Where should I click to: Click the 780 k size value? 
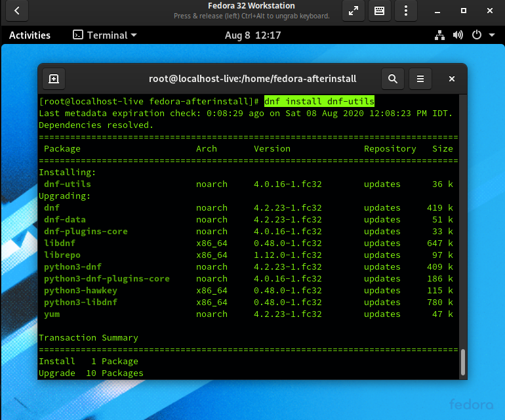440,303
